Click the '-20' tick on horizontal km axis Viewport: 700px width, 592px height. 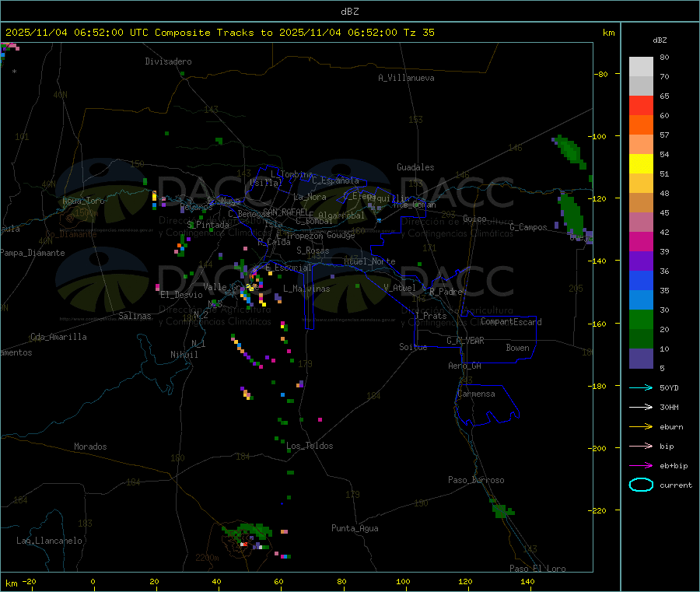click(30, 581)
